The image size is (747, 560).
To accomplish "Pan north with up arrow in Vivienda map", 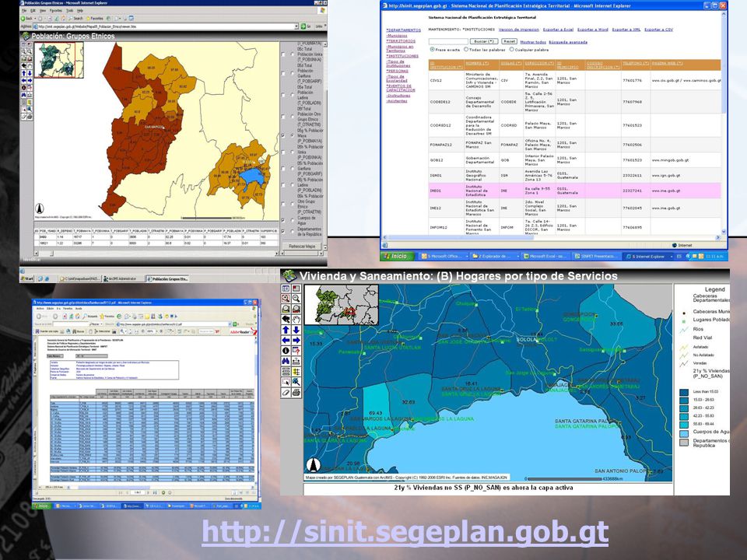I will click(x=286, y=330).
